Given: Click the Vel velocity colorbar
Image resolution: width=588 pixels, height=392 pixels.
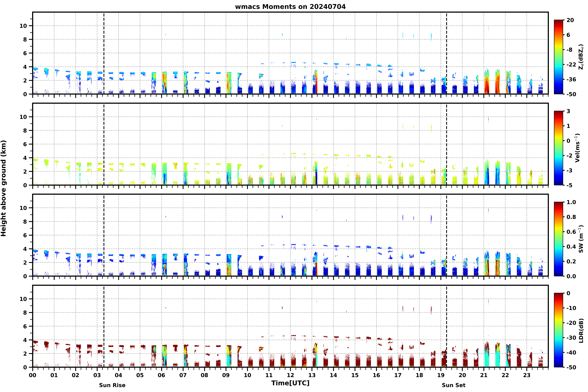Looking at the screenshot, I should click(x=558, y=148).
